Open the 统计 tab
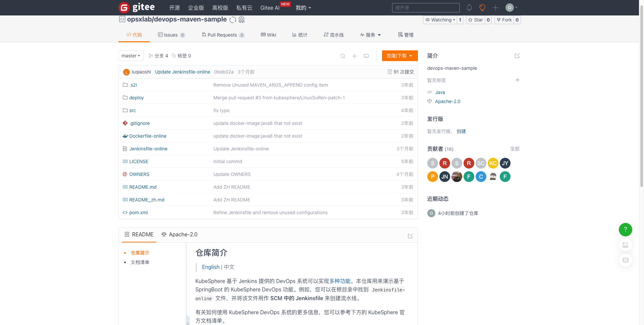 [x=300, y=35]
